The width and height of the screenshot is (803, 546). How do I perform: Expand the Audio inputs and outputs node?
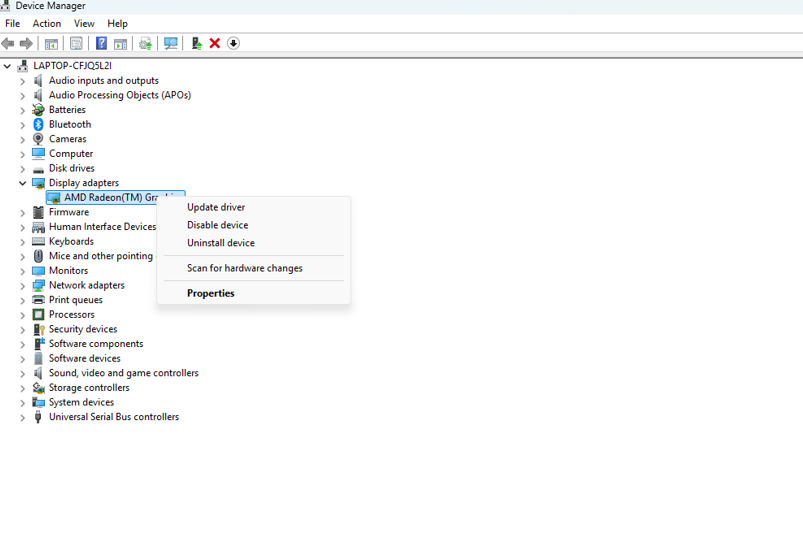pyautogui.click(x=22, y=81)
